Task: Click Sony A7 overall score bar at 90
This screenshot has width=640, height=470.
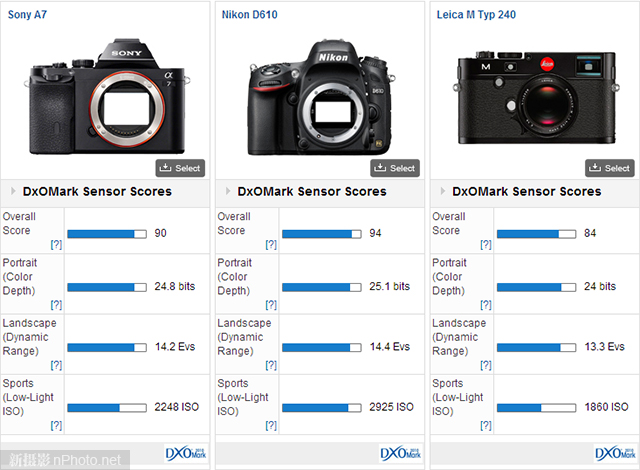Action: [107, 234]
